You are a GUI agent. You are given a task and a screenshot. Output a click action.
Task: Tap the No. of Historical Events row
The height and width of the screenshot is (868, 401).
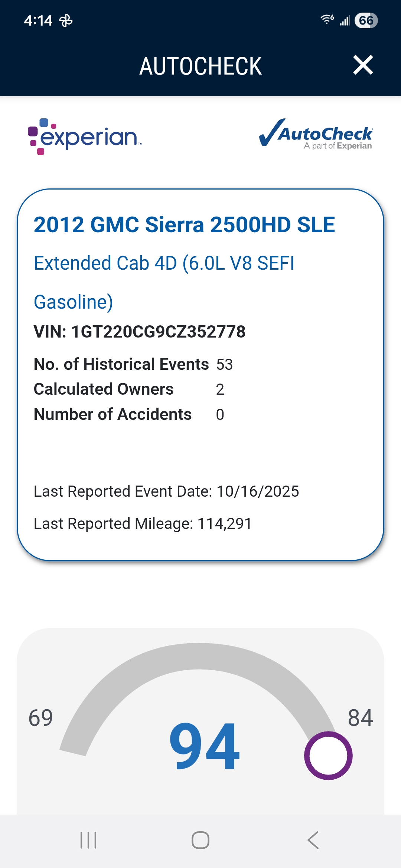click(133, 364)
